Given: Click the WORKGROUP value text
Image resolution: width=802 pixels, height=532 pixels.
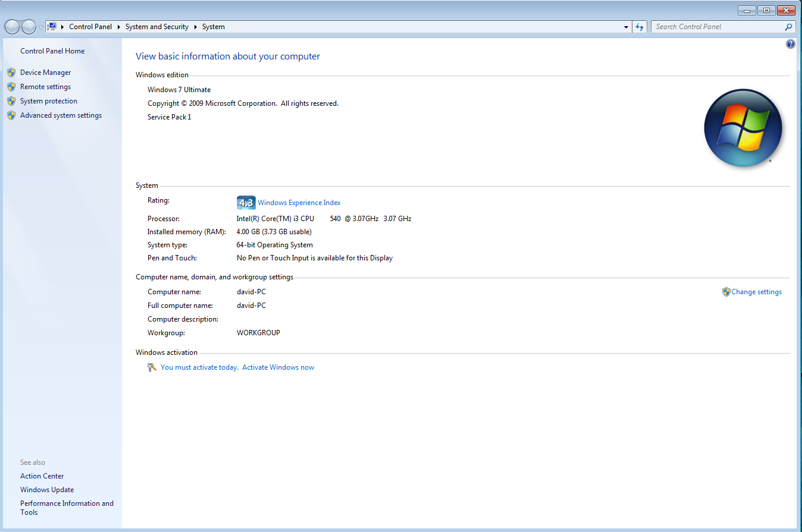Looking at the screenshot, I should 258,333.
